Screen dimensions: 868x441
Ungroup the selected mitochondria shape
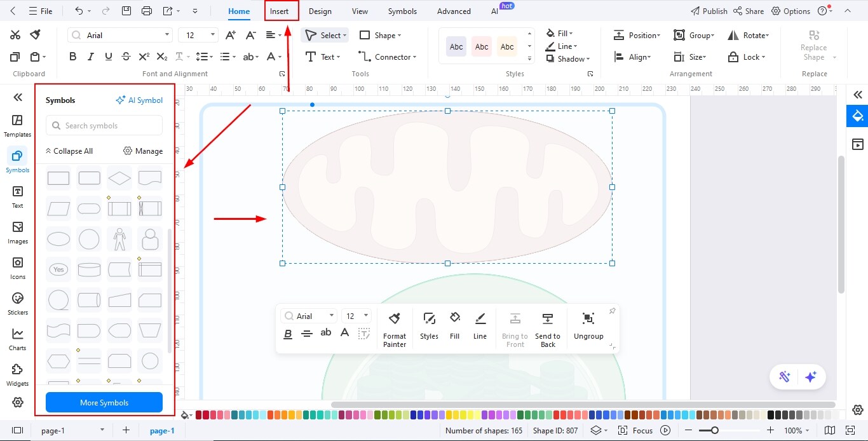click(x=588, y=327)
